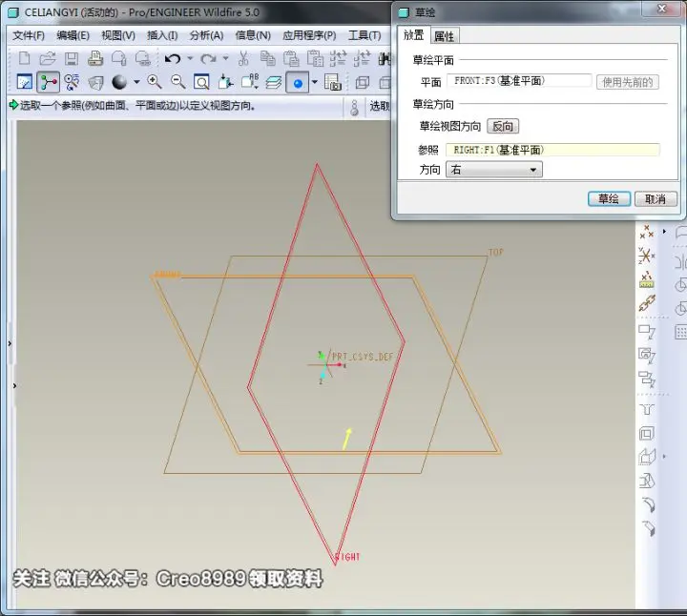Click the datum point tool

pyautogui.click(x=647, y=232)
